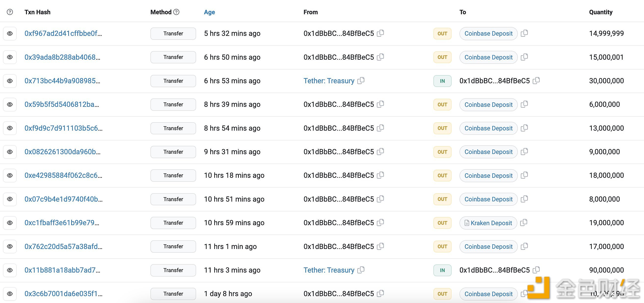
Task: Copy Tether: Treasury address in 6 hrs 53 mins row
Action: (361, 81)
